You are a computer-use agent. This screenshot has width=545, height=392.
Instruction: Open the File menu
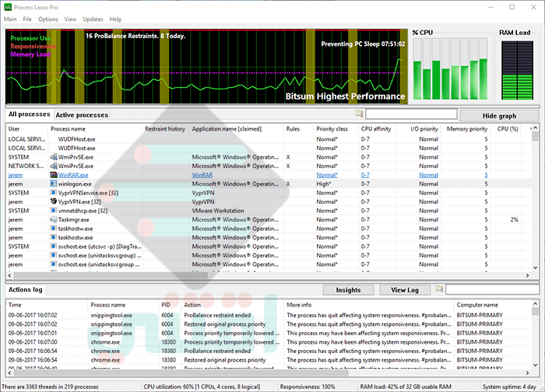[x=27, y=19]
